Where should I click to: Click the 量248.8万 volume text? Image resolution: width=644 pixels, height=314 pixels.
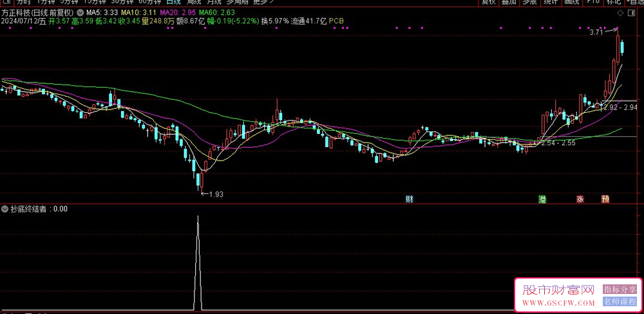coord(158,21)
